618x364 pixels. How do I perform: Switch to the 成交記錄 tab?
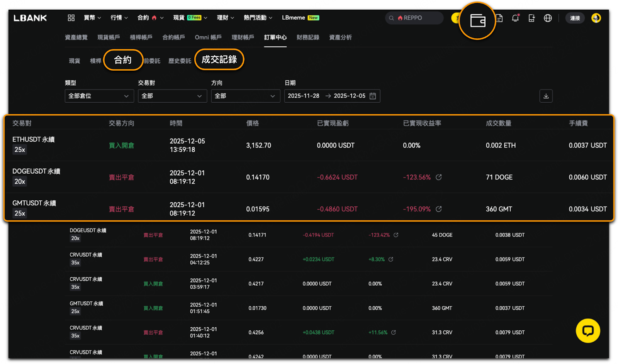[x=219, y=59]
